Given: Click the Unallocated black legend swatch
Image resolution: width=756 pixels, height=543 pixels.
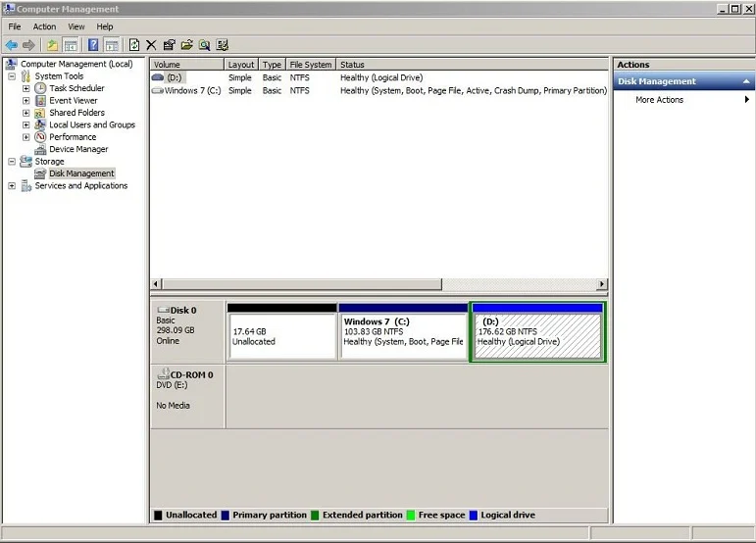Looking at the screenshot, I should pyautogui.click(x=158, y=515).
